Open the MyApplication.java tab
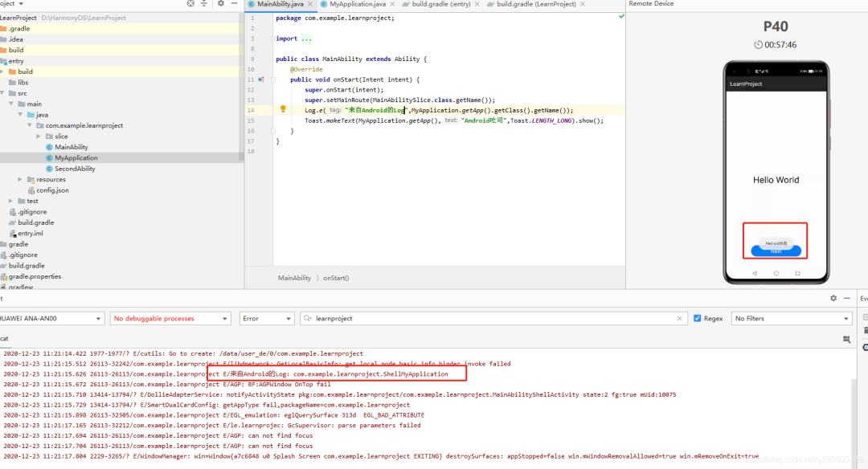This screenshot has width=868, height=469. 357,4
